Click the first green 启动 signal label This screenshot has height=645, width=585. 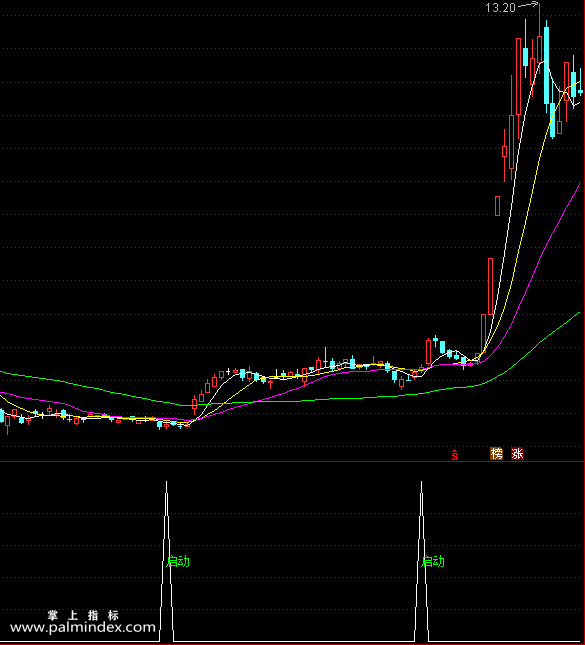coord(178,561)
